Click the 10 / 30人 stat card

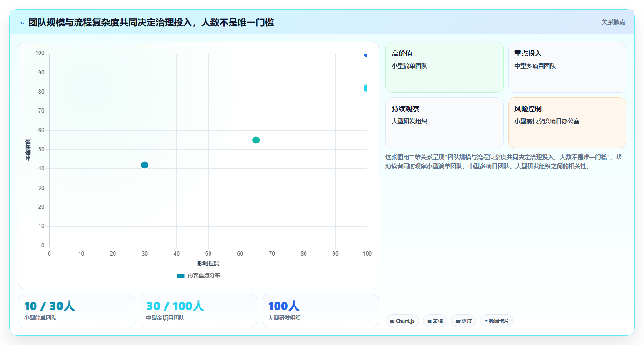(76, 310)
